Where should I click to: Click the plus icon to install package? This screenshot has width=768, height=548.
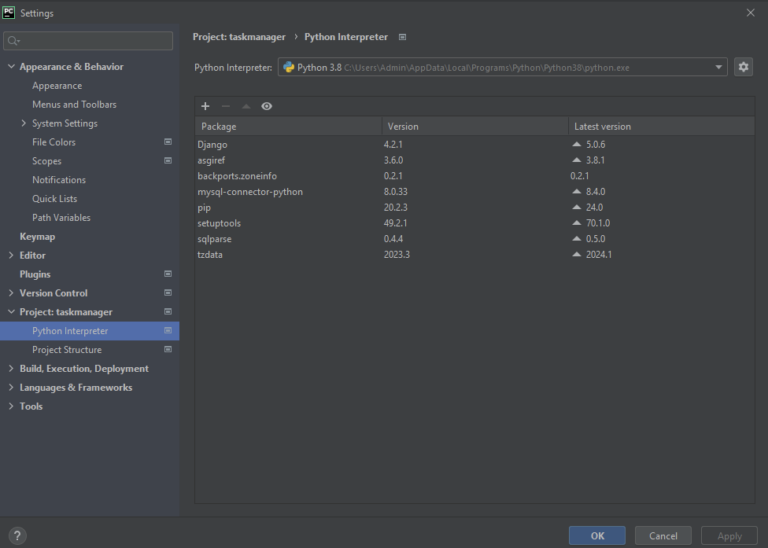(x=205, y=106)
